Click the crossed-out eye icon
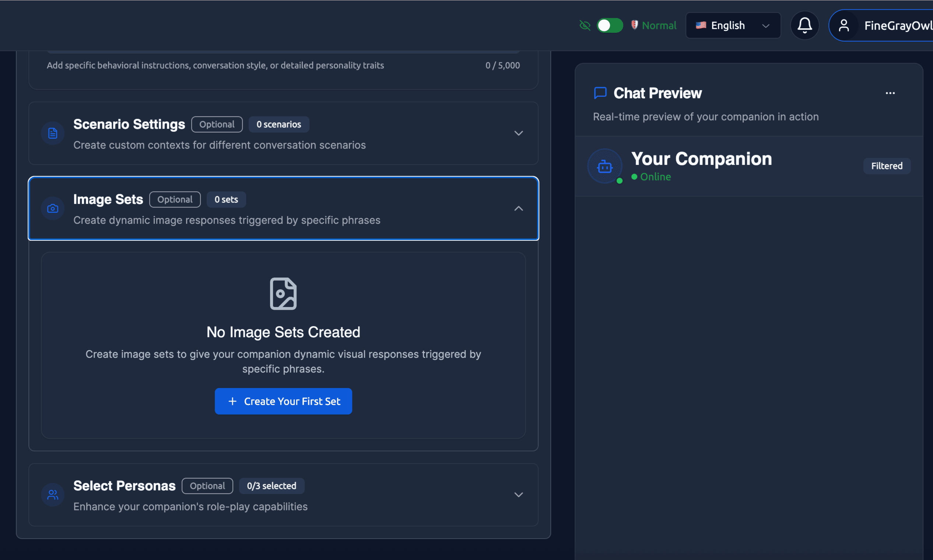This screenshot has width=933, height=560. (x=585, y=25)
